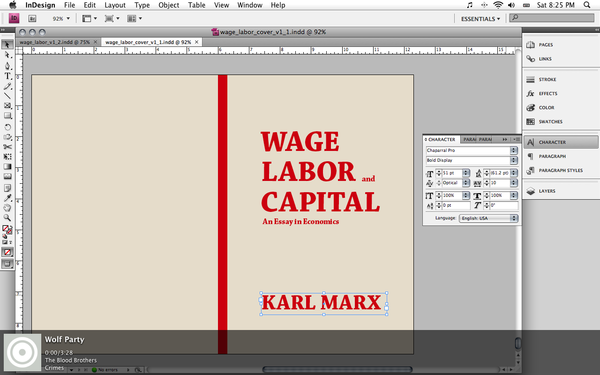Select the KARL MARX text frame
This screenshot has height=375, width=600.
(324, 304)
